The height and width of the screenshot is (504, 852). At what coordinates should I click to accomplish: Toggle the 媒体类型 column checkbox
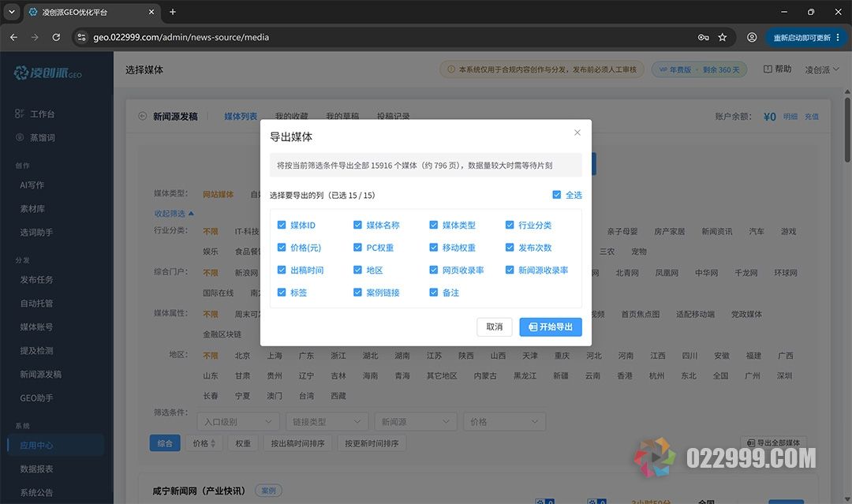point(434,225)
